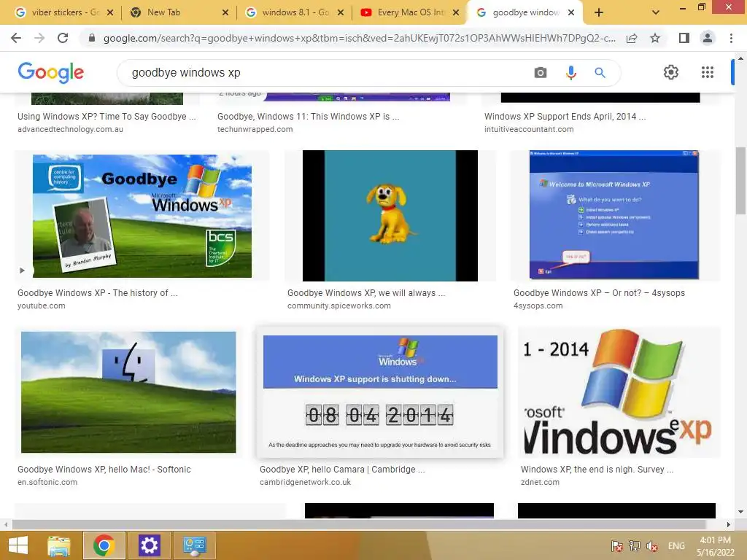This screenshot has width=747, height=560.
Task: Go to Google home via the logo
Action: 50,72
